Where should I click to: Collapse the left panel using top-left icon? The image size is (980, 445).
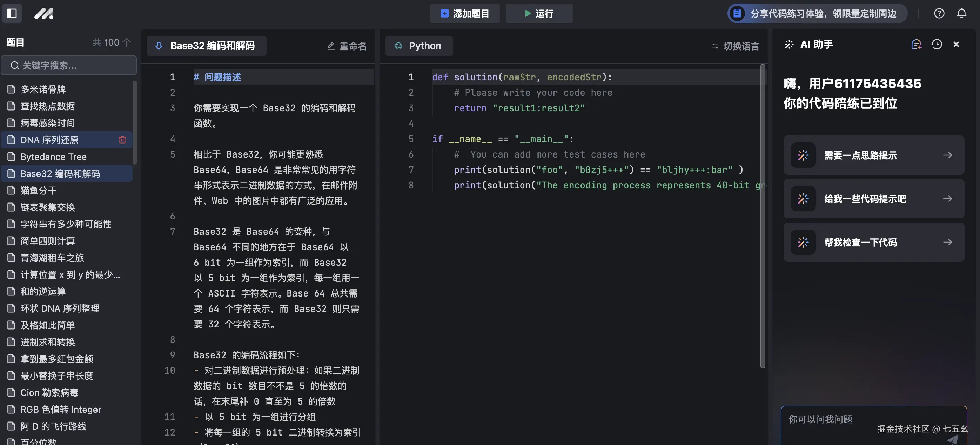(12, 13)
